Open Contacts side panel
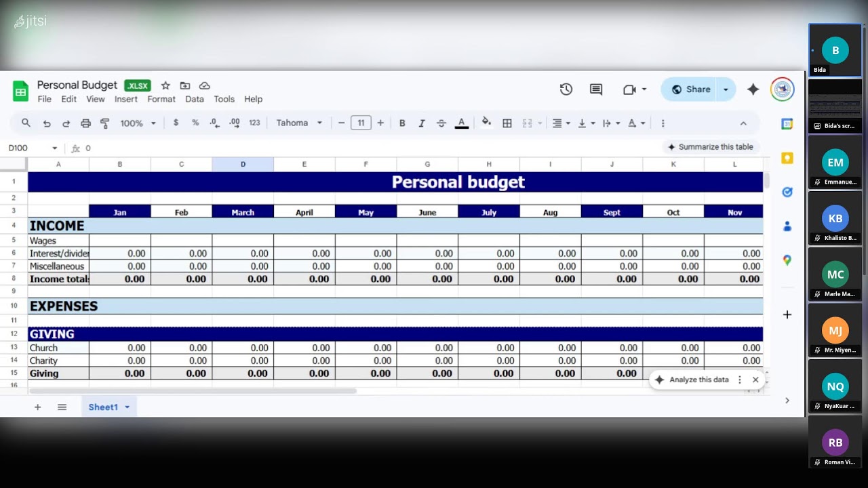The height and width of the screenshot is (488, 868). (x=787, y=226)
